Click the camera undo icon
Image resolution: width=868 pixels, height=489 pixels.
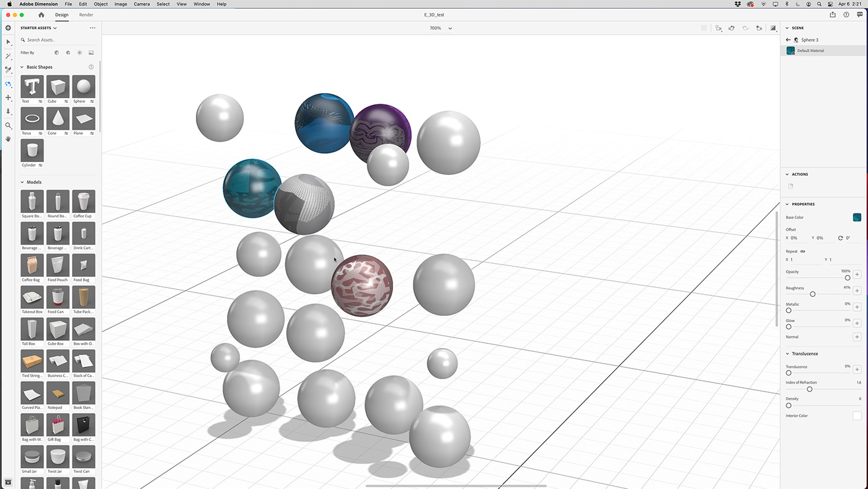(732, 28)
